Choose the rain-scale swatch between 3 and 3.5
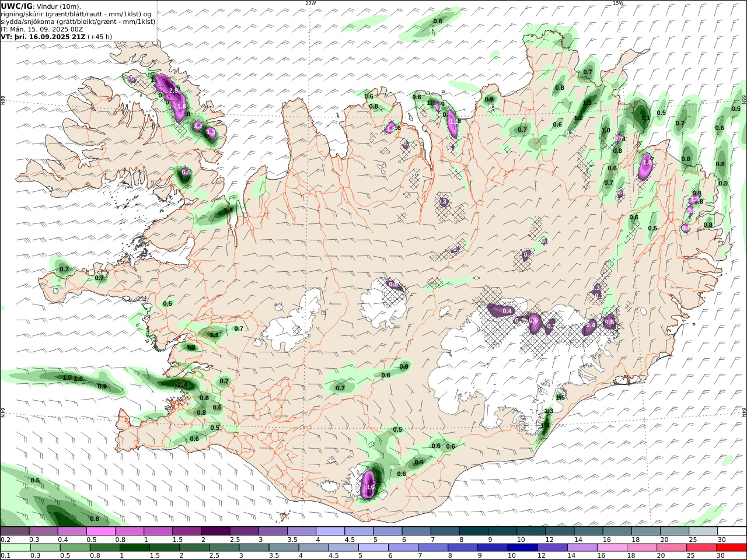This screenshot has height=560, width=747. [x=254, y=548]
